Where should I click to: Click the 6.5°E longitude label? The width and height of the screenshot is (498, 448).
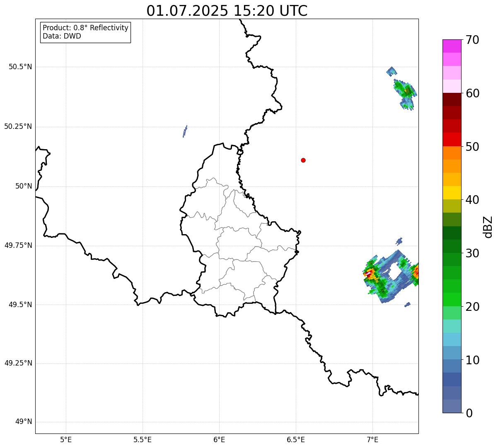point(296,439)
